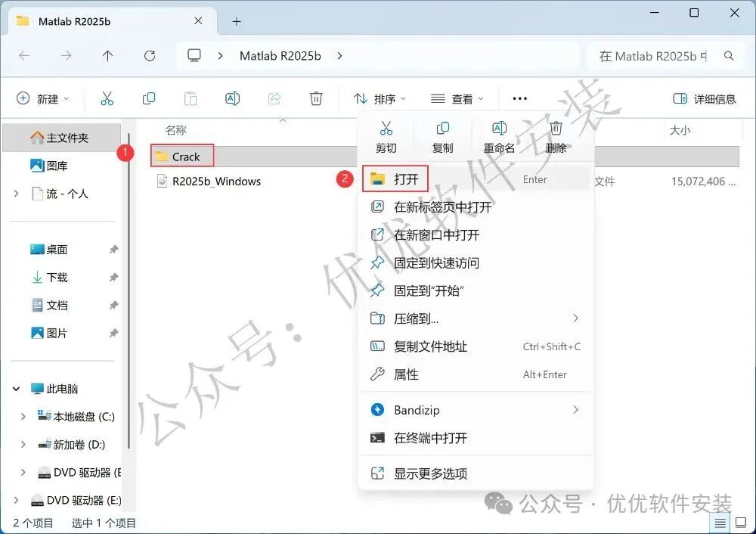Screen dimensions: 756x534
Task: Expand the personal cloud folder node
Action: click(17, 194)
